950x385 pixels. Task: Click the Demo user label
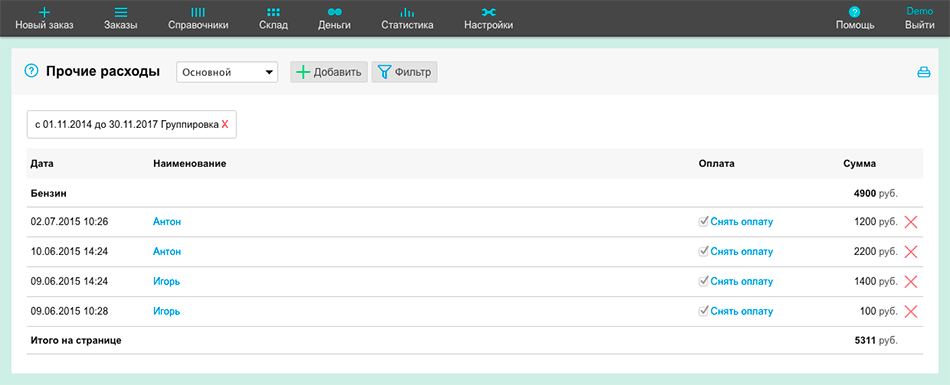coord(919,11)
